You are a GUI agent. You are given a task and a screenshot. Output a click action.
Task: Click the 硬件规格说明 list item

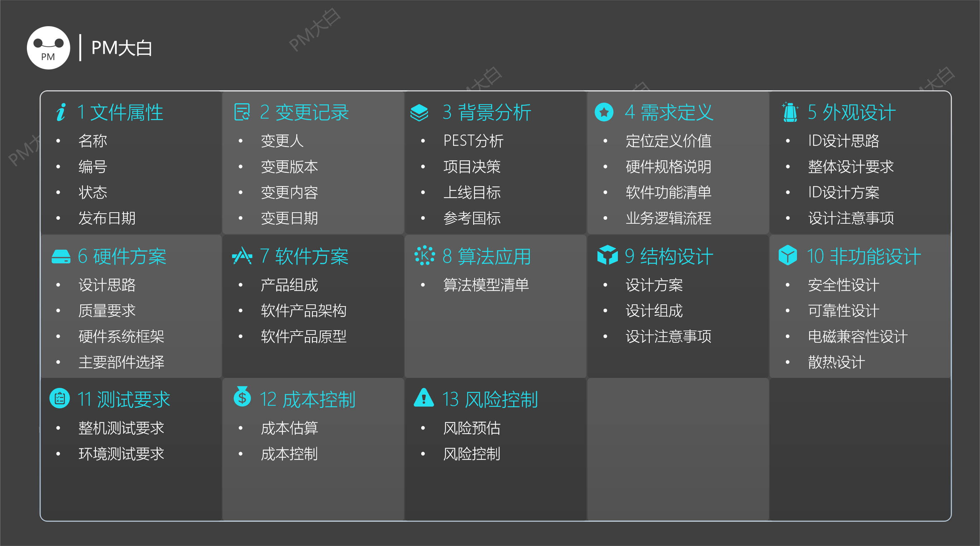[669, 167]
